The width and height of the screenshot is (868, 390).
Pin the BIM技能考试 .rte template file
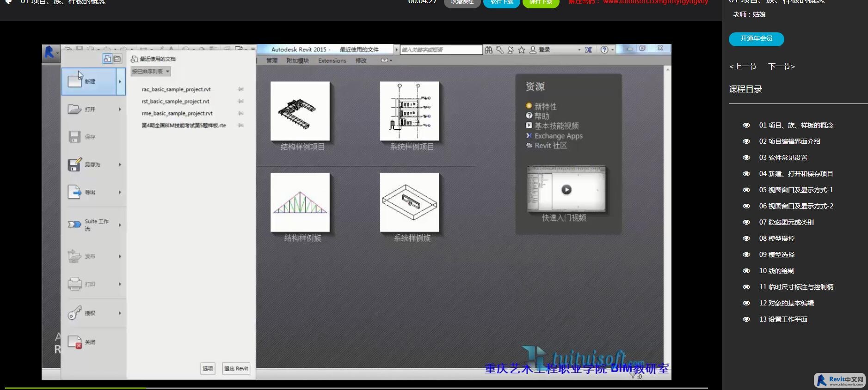241,125
